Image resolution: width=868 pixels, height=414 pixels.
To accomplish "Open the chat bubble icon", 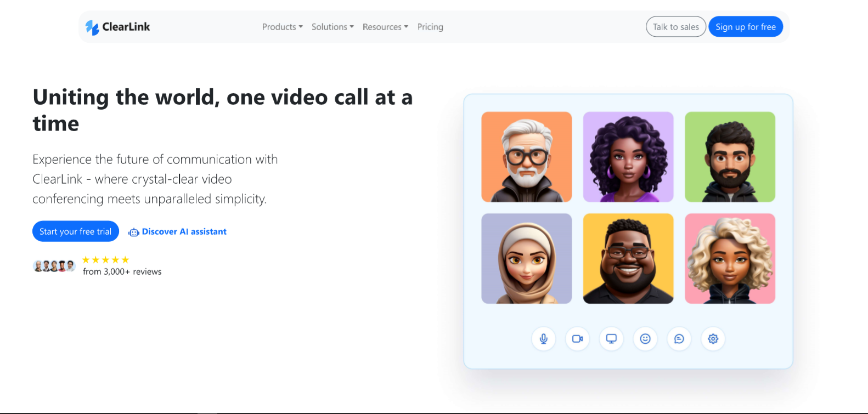I will tap(679, 339).
